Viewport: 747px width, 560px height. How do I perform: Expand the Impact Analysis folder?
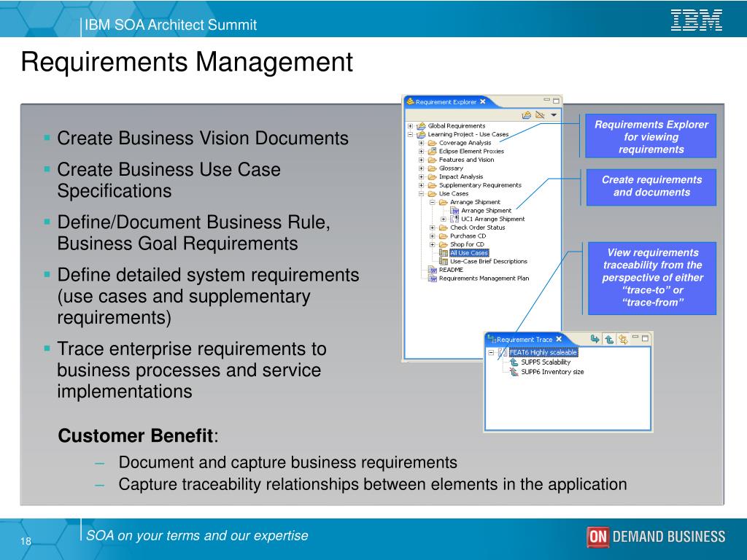click(x=421, y=176)
